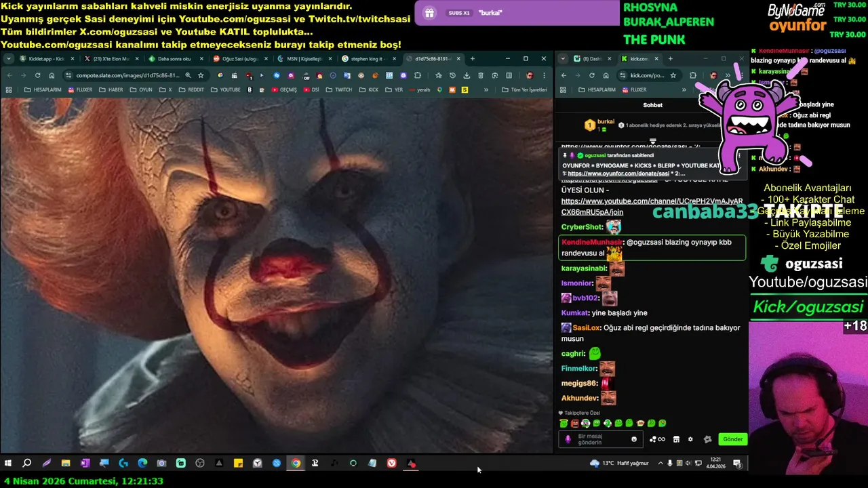Viewport: 868px width, 488px height.
Task: Open the Kick shop icon below chat
Action: [676, 439]
